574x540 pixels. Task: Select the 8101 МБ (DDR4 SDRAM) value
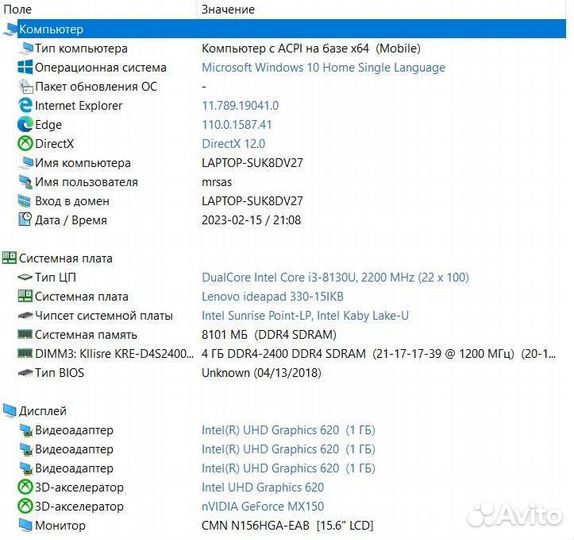click(x=269, y=335)
